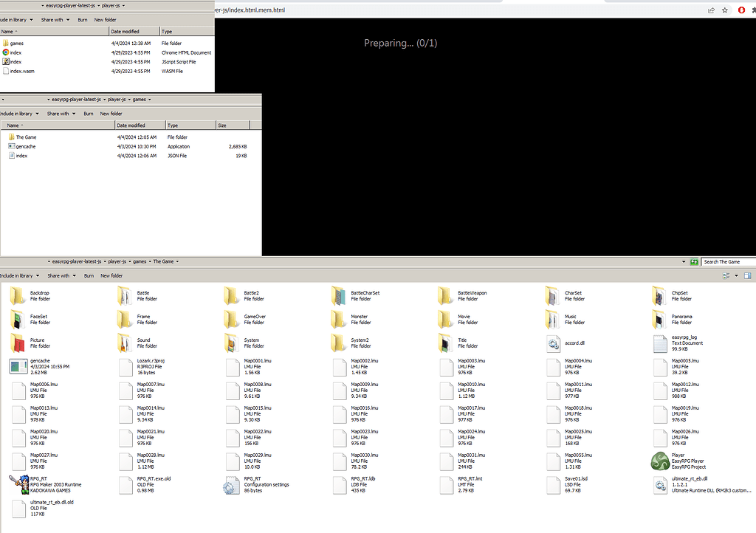Image resolution: width=756 pixels, height=533 pixels.
Task: Expand the player-js breadcrumb arrow
Action: 129,261
